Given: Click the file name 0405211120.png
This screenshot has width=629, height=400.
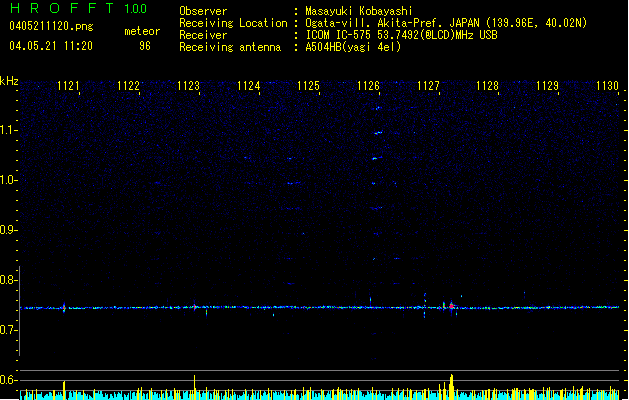Looking at the screenshot, I should tap(51, 26).
